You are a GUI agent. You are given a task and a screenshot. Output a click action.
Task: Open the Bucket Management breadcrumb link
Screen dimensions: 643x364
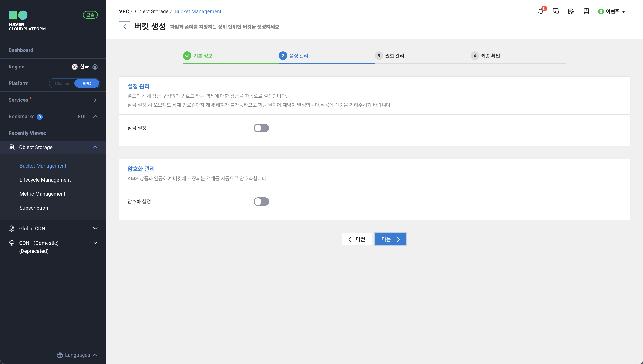pyautogui.click(x=198, y=11)
